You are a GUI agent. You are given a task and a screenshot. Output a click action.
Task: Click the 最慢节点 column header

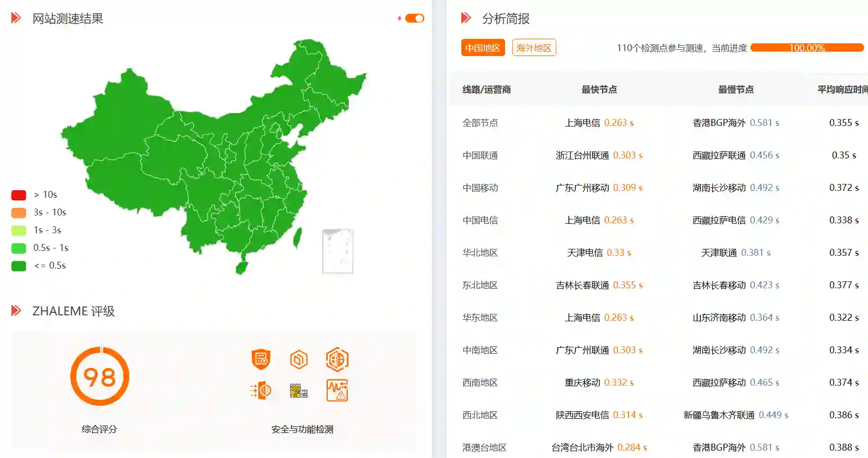pyautogui.click(x=735, y=90)
